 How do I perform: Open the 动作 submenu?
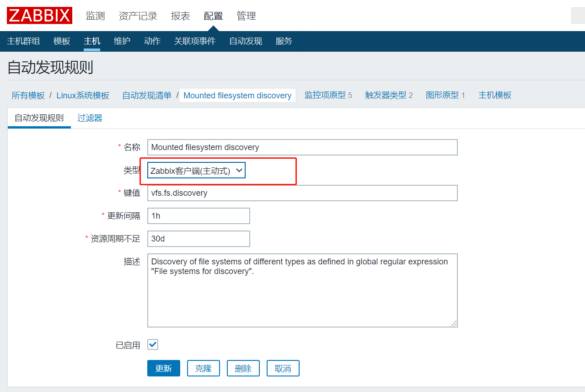152,41
